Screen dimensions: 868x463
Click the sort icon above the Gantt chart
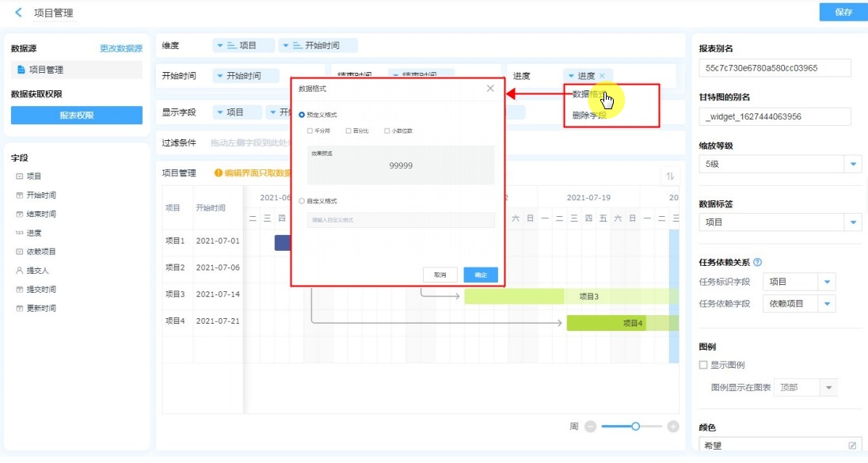point(670,176)
